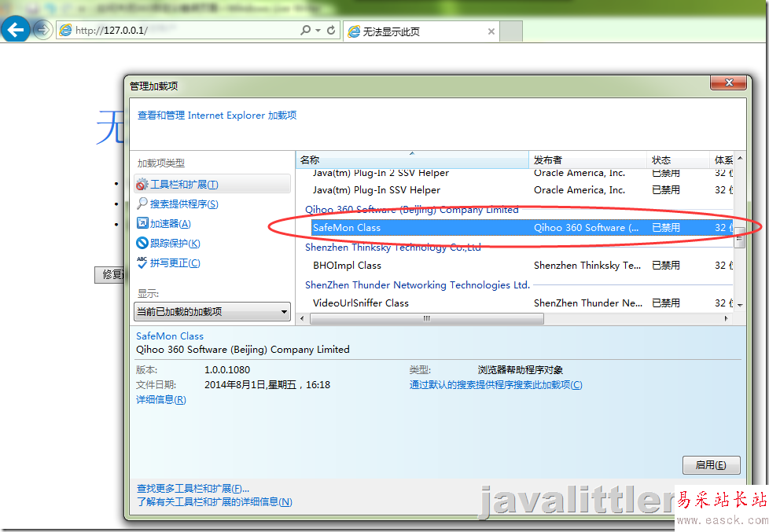769x532 pixels.
Task: Select 加速器 add-on type
Action: [x=170, y=224]
